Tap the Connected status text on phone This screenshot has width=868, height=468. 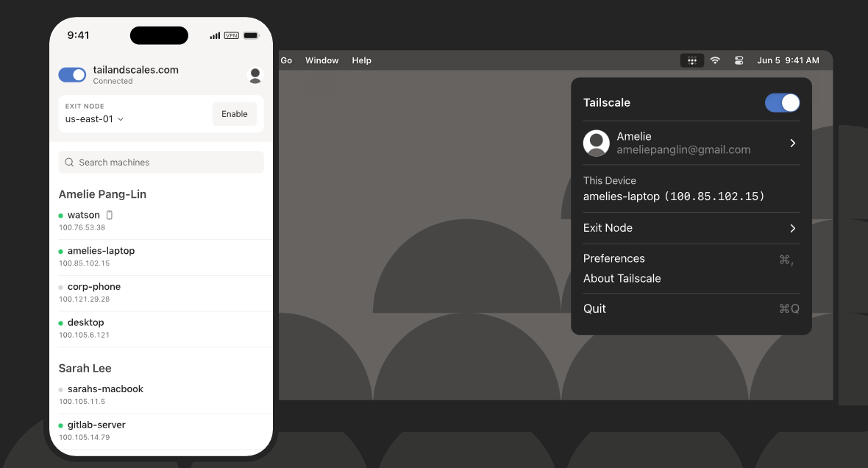coord(113,81)
